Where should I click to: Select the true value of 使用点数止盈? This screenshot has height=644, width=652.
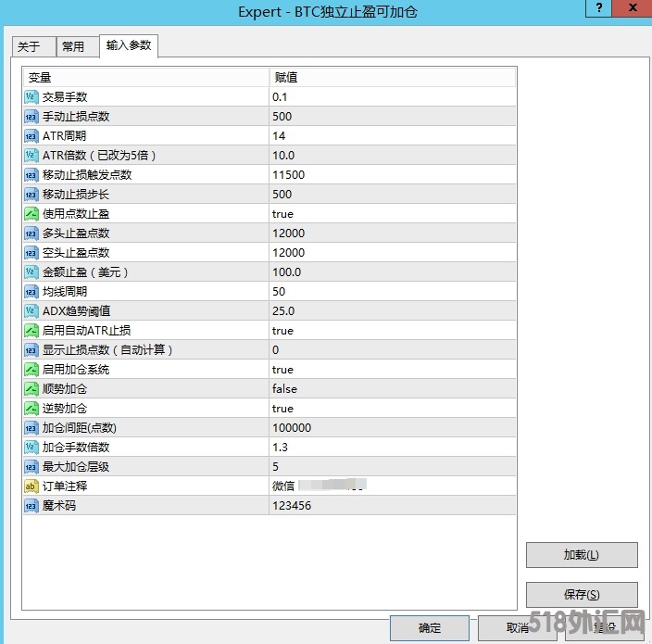(x=282, y=214)
